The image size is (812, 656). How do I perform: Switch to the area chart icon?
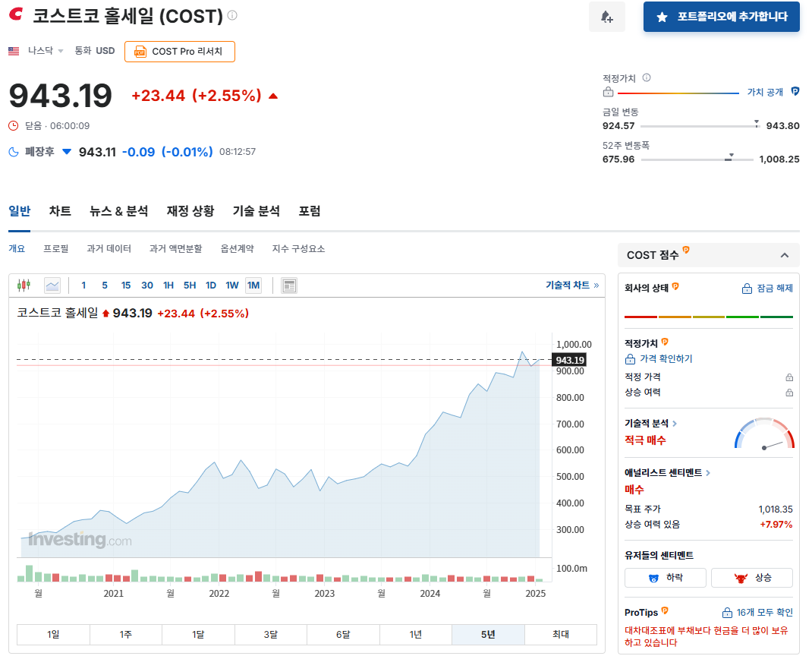(51, 285)
